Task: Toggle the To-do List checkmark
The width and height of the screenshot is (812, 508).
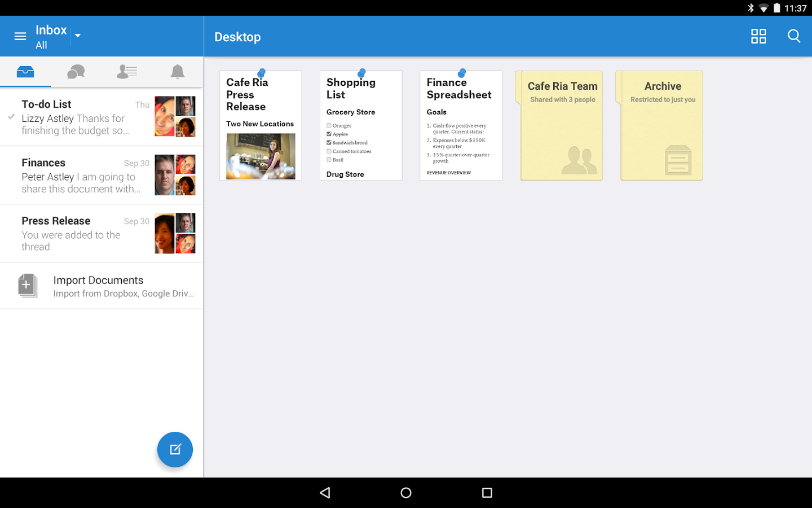Action: tap(11, 116)
